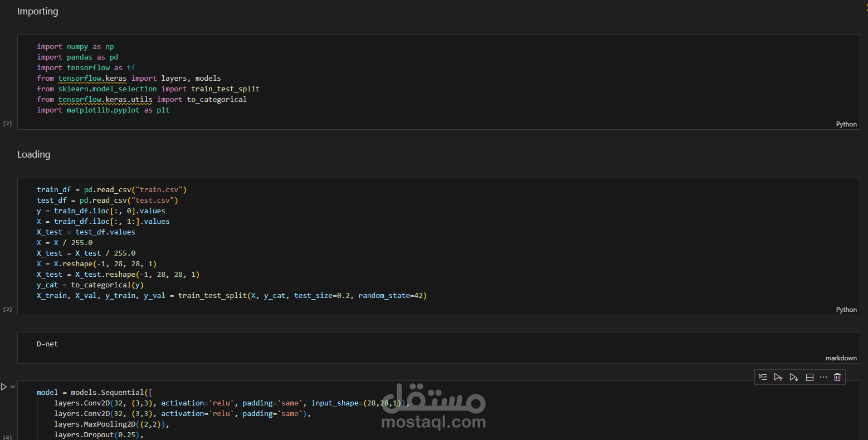Click the X_train, X_val split assignment line
This screenshot has width=868, height=440.
[232, 296]
